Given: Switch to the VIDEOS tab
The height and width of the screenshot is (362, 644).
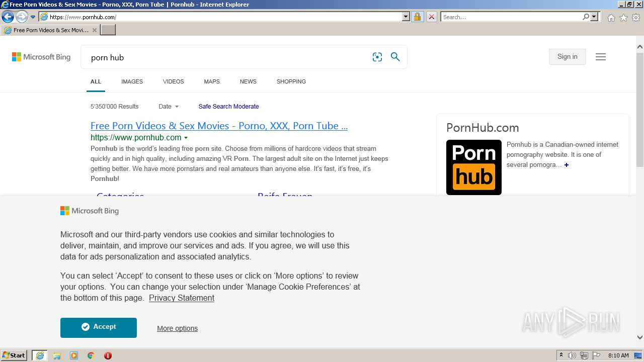Looking at the screenshot, I should [x=173, y=81].
